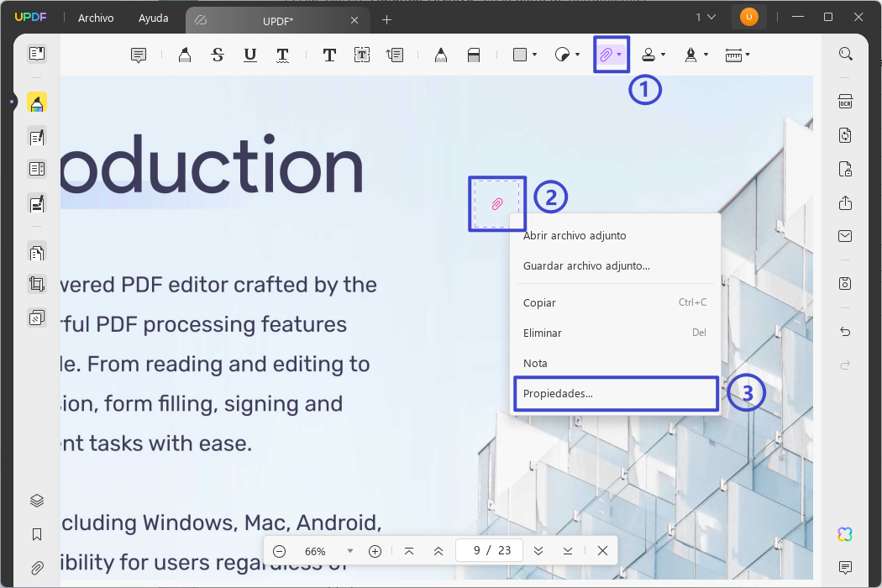Open the Archivo menu
The image size is (882, 588).
point(95,18)
